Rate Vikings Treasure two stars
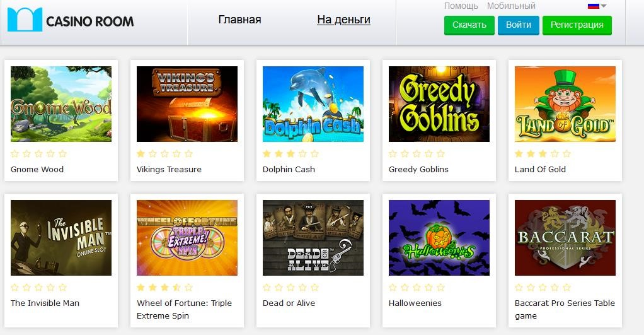The width and height of the screenshot is (644, 335). 152,154
